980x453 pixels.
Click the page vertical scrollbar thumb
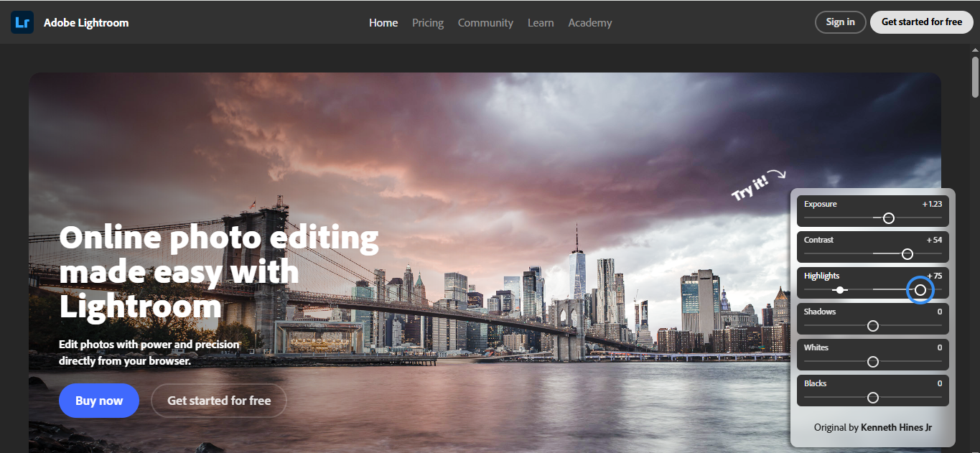point(975,77)
